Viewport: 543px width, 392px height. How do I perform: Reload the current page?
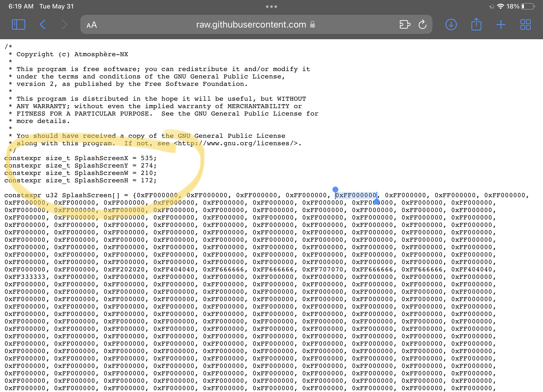pos(422,25)
